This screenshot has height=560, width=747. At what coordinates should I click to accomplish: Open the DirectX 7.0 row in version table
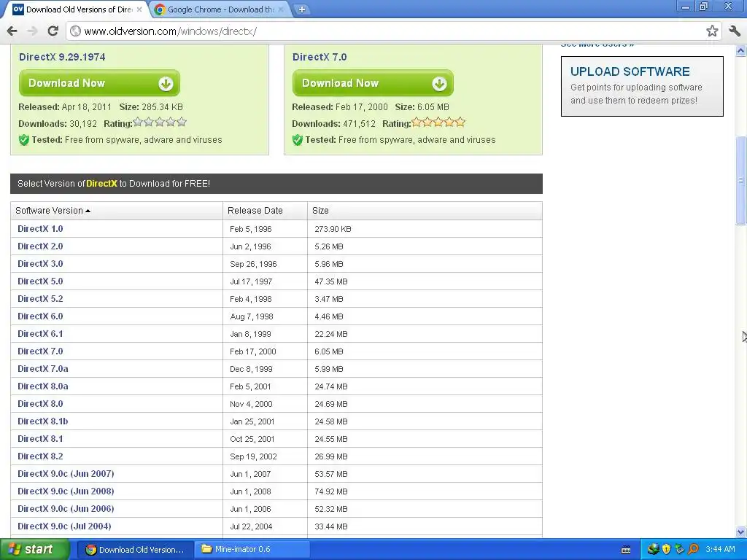tap(40, 351)
